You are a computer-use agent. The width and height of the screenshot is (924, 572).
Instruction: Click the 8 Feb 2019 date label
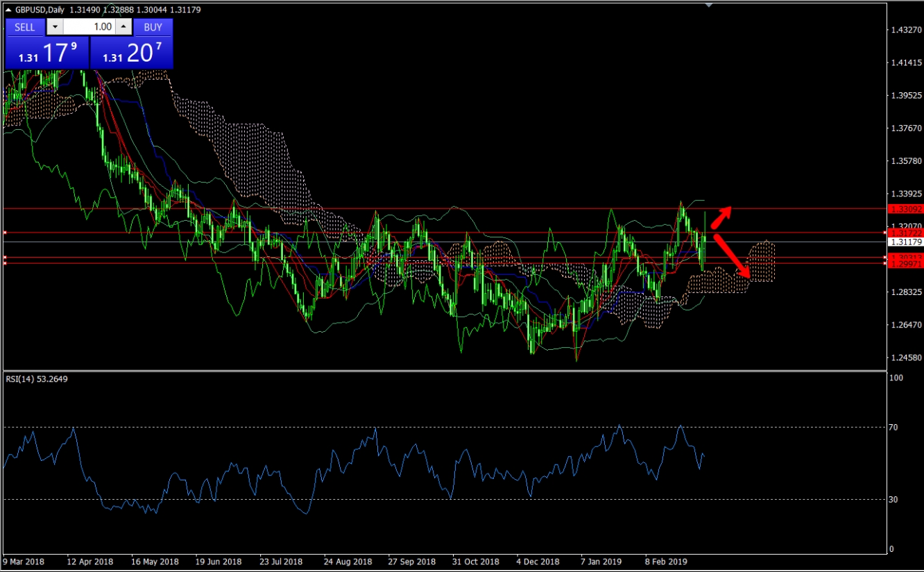click(665, 561)
